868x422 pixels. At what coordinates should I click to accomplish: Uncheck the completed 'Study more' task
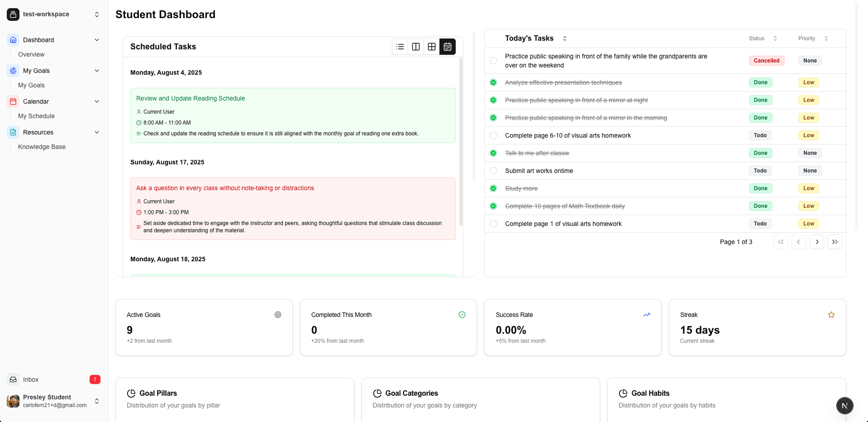493,188
